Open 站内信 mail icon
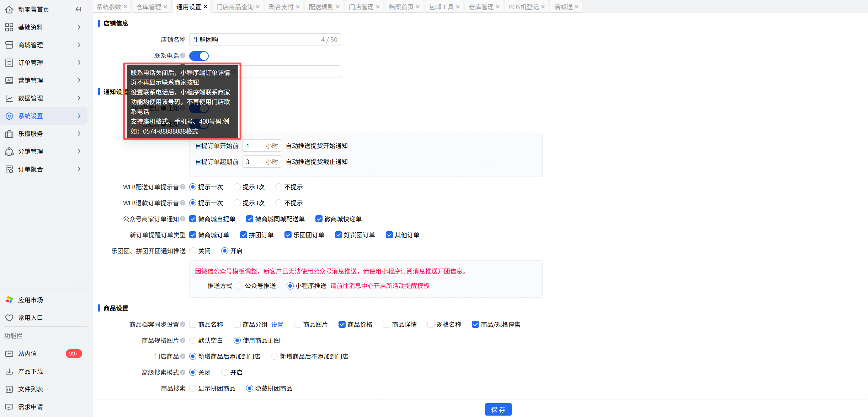Screen dimensions: 868x417 coord(9,353)
